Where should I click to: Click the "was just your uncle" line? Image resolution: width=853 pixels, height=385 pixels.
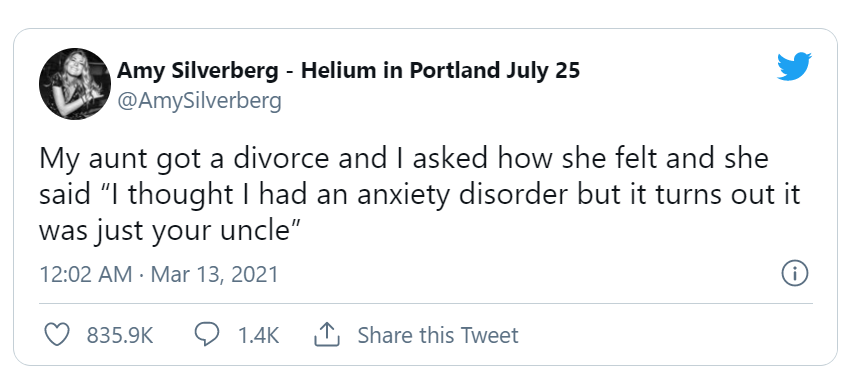pyautogui.click(x=171, y=232)
